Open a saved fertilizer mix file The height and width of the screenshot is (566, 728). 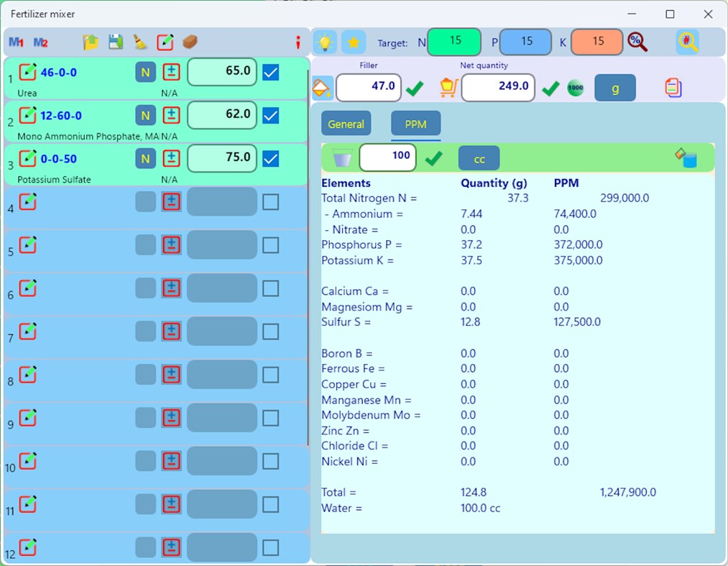(91, 42)
